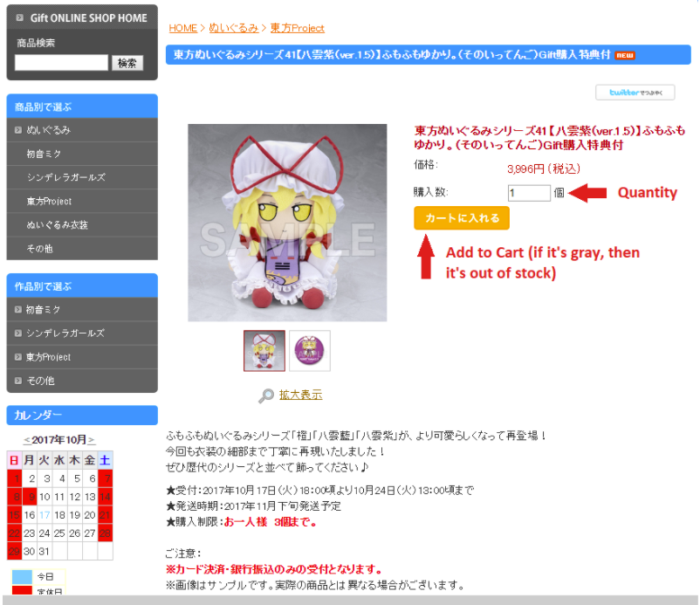Click the purchase quantity field

click(529, 193)
